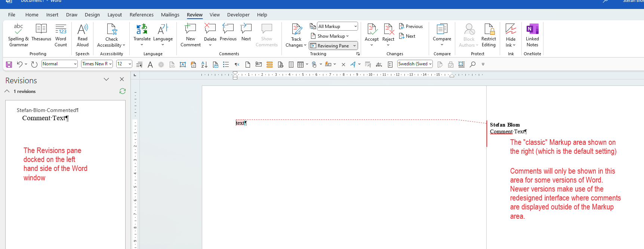Switch to the Home tab
This screenshot has width=644, height=249.
pos(32,15)
